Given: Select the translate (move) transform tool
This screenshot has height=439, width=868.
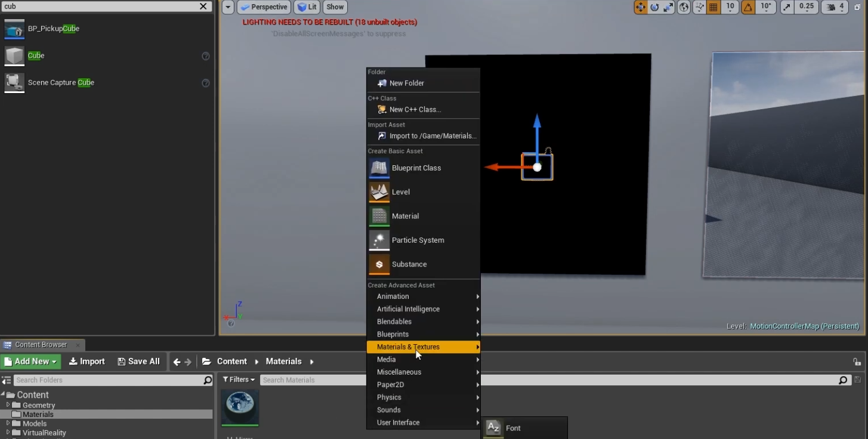Looking at the screenshot, I should 641,7.
